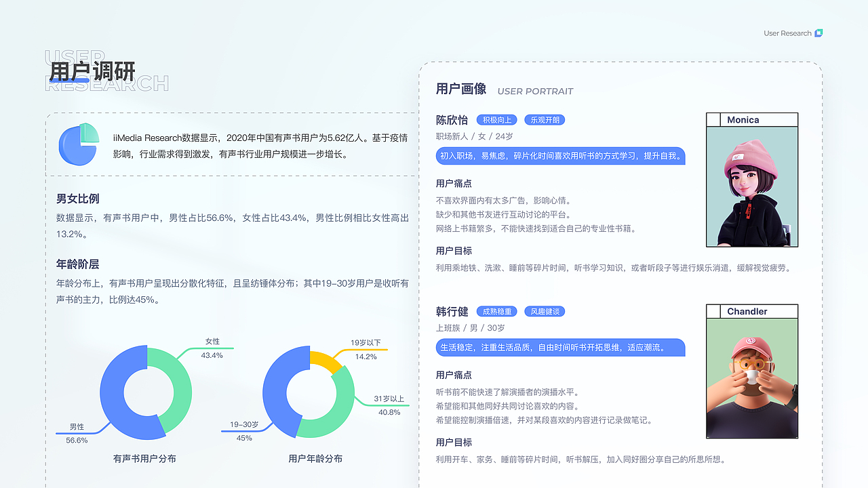Click the 40.8% value label

click(389, 412)
